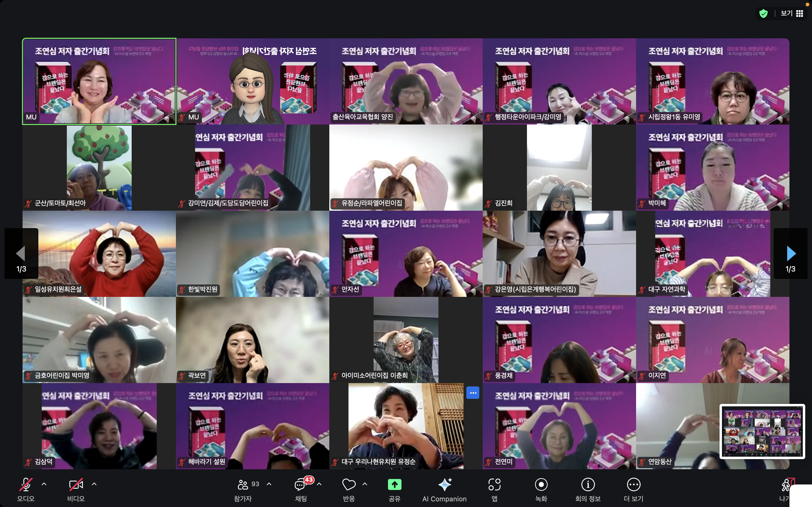Click the blue ellipsis on 유정순 video tile
This screenshot has width=812, height=507.
pyautogui.click(x=473, y=393)
